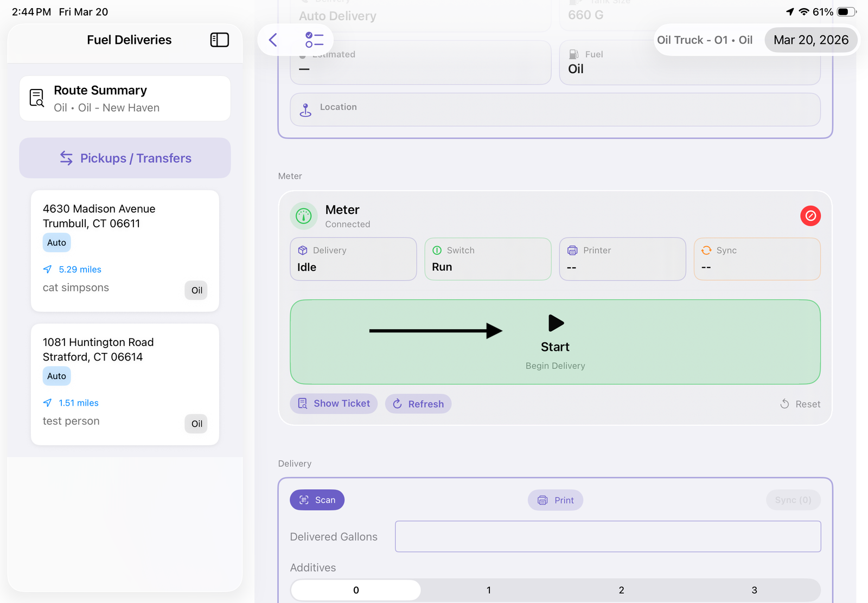868x603 pixels.
Task: Click the Refresh button
Action: (418, 404)
